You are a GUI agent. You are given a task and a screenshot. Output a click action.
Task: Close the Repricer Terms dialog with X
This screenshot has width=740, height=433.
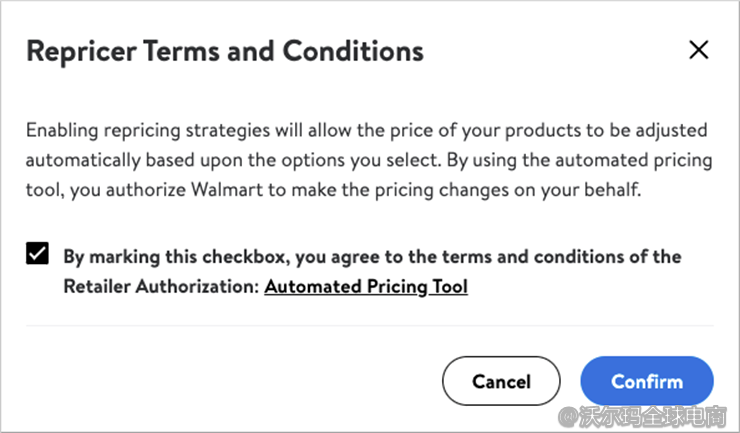click(698, 50)
